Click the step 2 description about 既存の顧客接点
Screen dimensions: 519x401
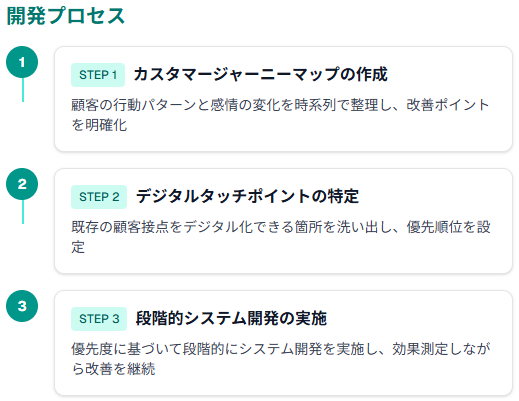(x=281, y=237)
